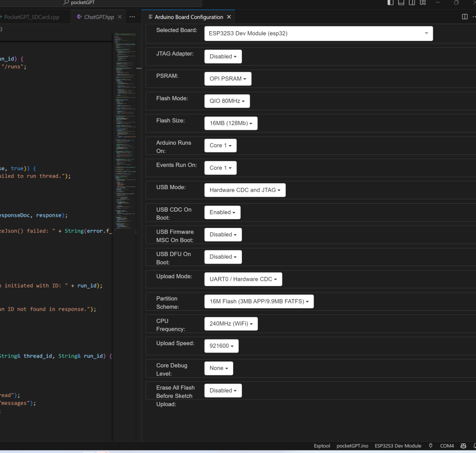Open Upload Speed dropdown showing 921600
The image size is (476, 453).
221,346
